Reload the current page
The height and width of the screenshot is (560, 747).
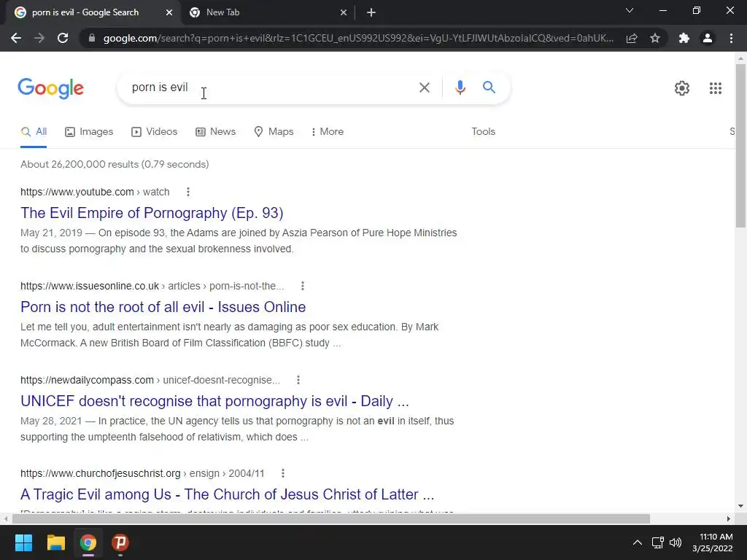[x=63, y=38]
